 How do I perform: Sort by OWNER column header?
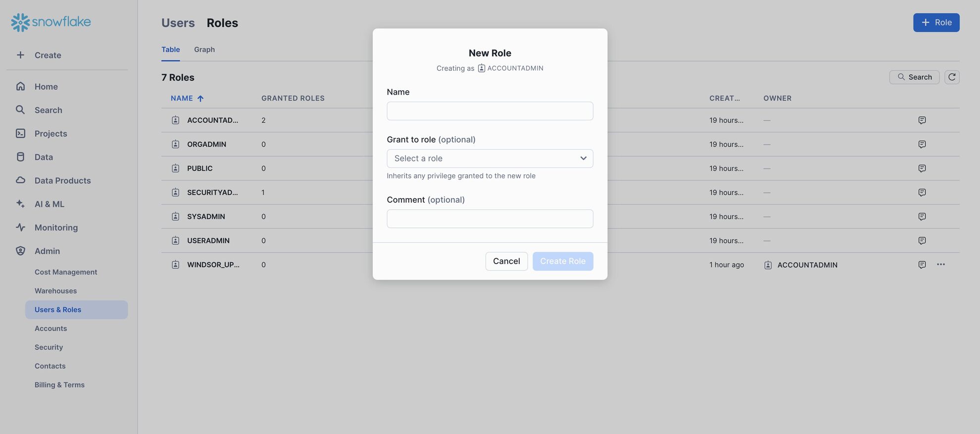(777, 98)
